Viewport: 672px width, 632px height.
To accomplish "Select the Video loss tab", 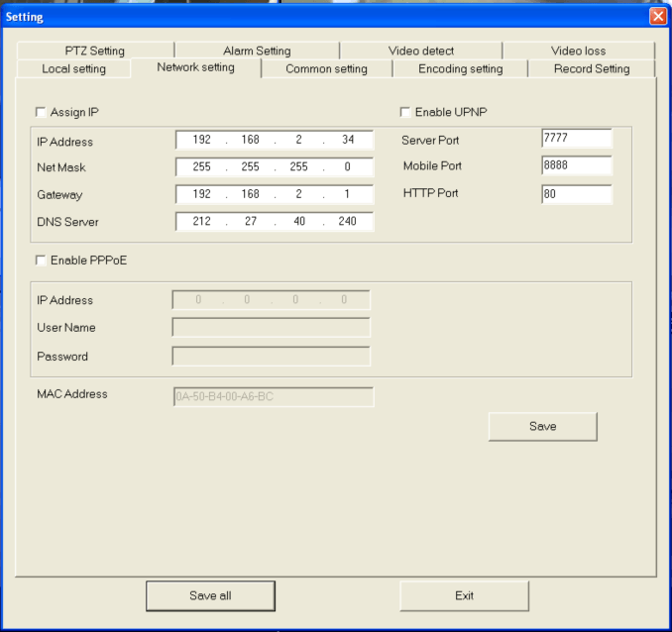I will 579,51.
